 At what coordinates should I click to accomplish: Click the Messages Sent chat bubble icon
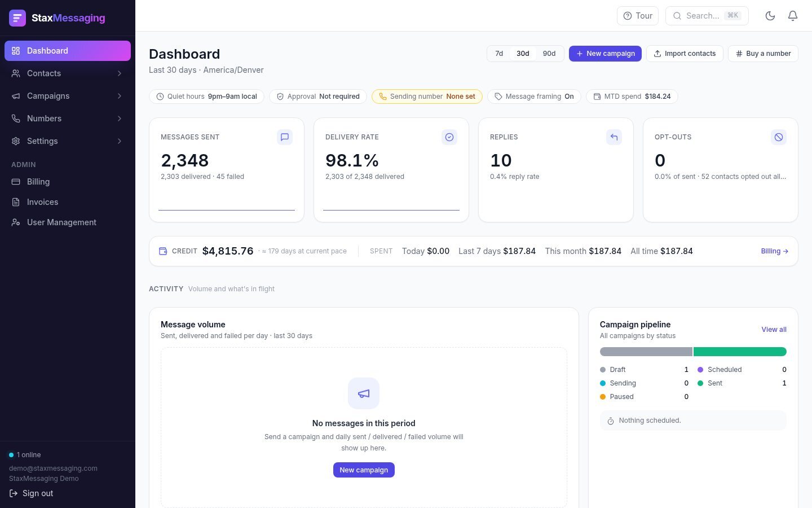[285, 137]
